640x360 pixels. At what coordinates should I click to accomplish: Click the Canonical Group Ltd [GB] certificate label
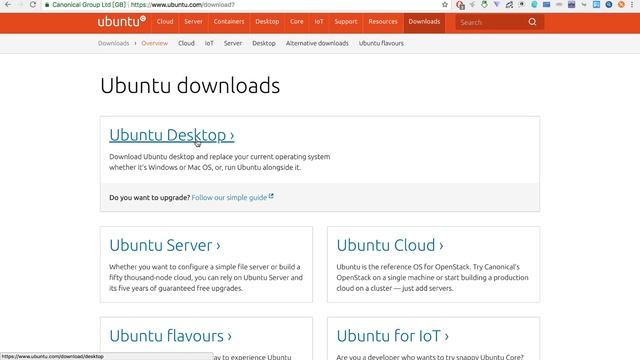click(x=89, y=5)
